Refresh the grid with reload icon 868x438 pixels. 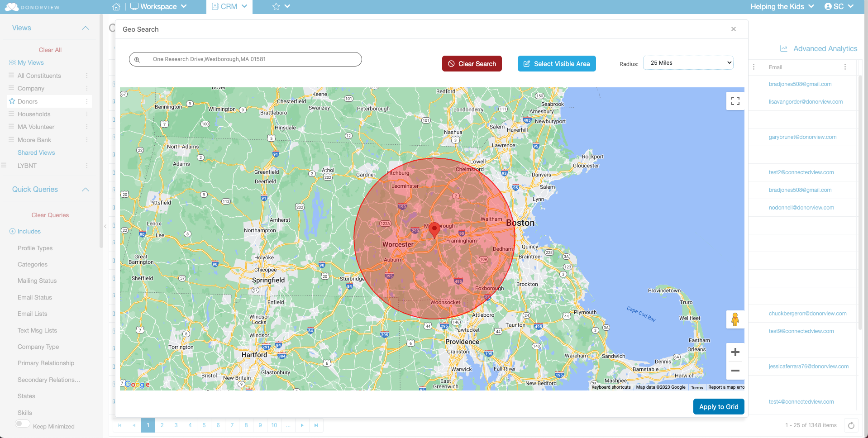[851, 425]
